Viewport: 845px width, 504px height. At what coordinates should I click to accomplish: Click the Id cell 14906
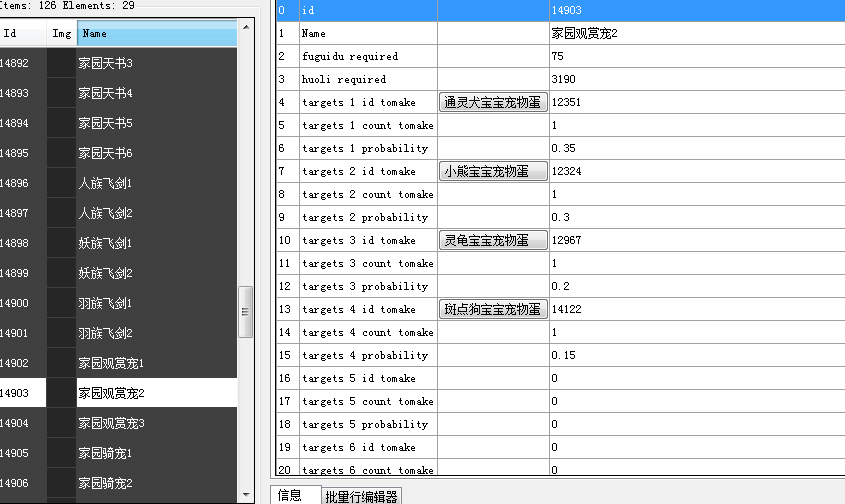point(23,483)
